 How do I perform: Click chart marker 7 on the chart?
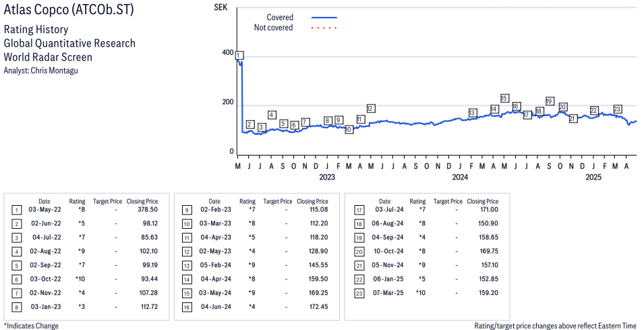click(x=305, y=122)
